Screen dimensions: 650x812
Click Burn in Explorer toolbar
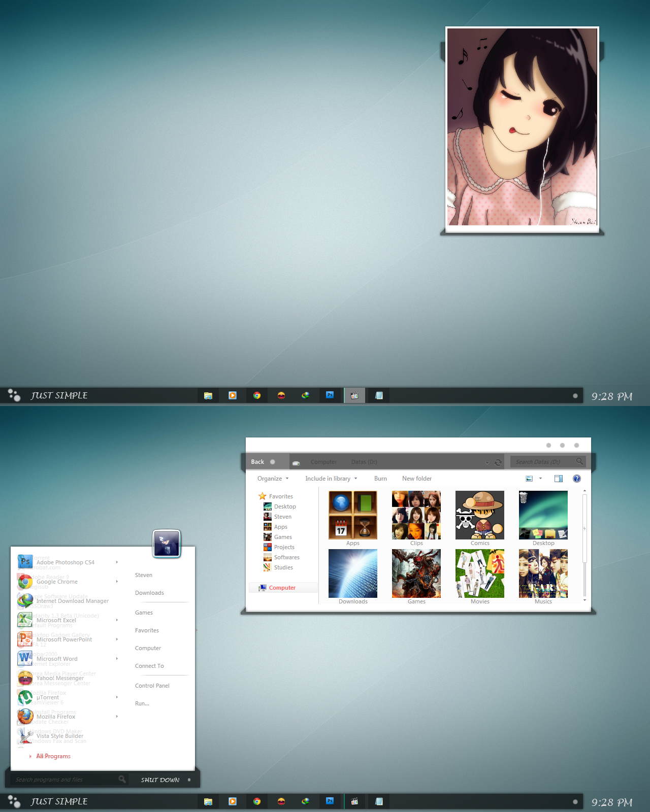pyautogui.click(x=380, y=479)
